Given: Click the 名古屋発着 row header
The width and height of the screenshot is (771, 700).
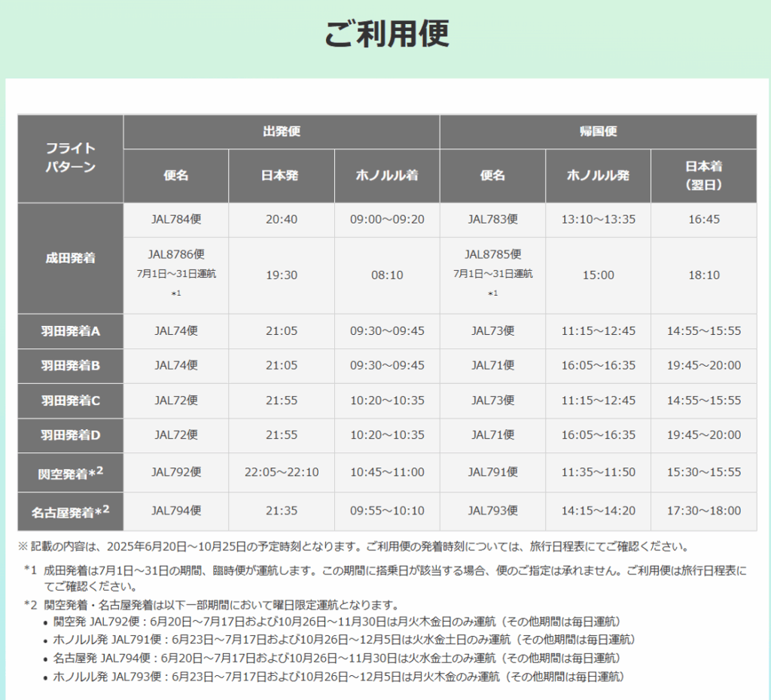Looking at the screenshot, I should (x=71, y=512).
